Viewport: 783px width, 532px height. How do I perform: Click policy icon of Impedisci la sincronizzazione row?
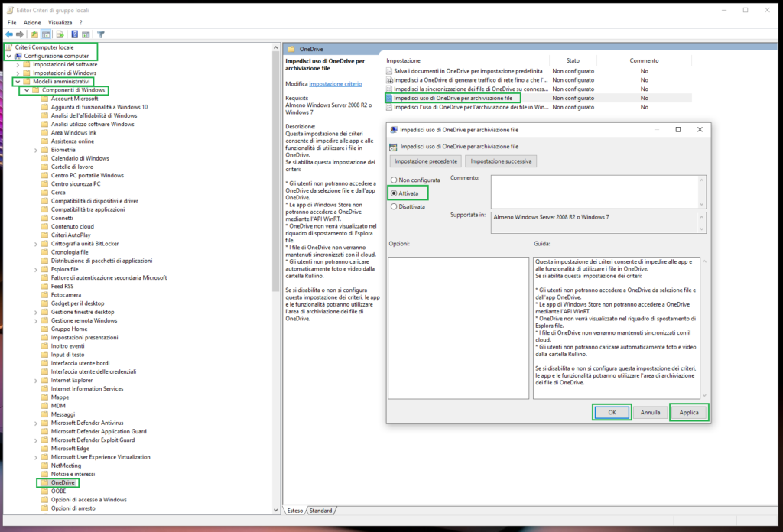[389, 89]
